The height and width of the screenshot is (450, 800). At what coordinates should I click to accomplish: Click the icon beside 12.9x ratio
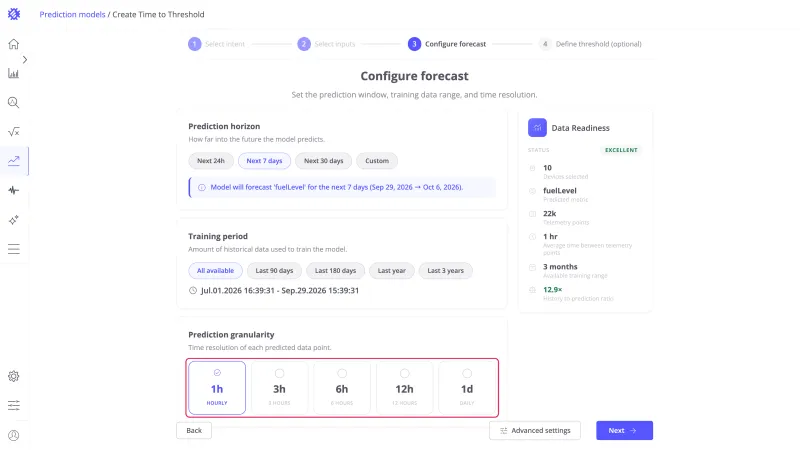pyautogui.click(x=532, y=290)
